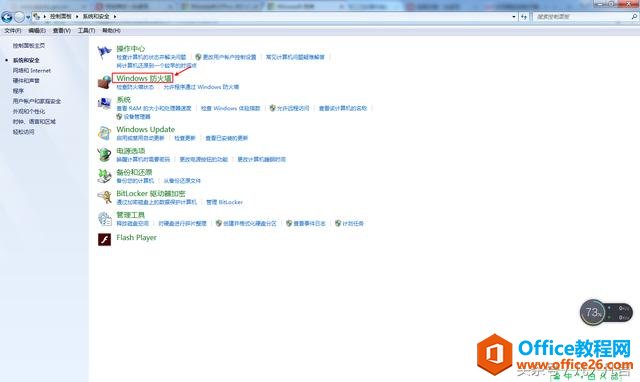
Task: Open the 查看(V) menu
Action: [62, 31]
